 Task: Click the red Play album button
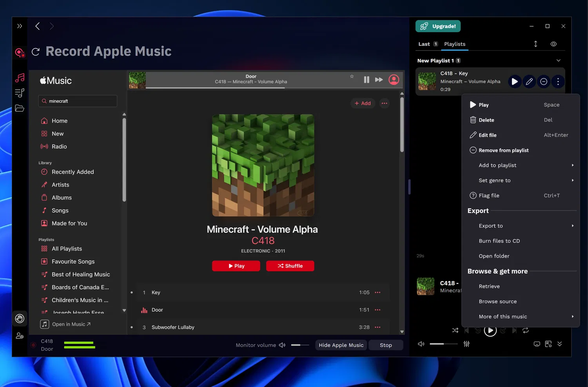point(236,266)
